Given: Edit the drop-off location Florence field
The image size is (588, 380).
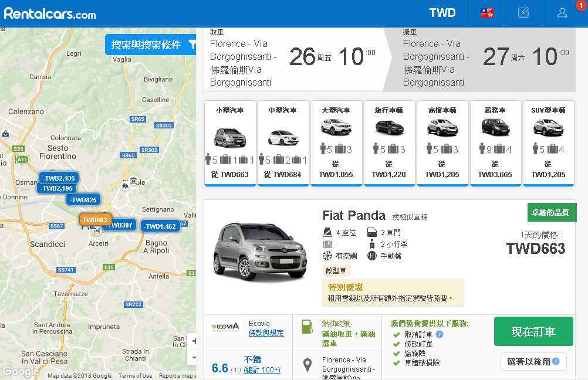Looking at the screenshot, I should point(437,63).
